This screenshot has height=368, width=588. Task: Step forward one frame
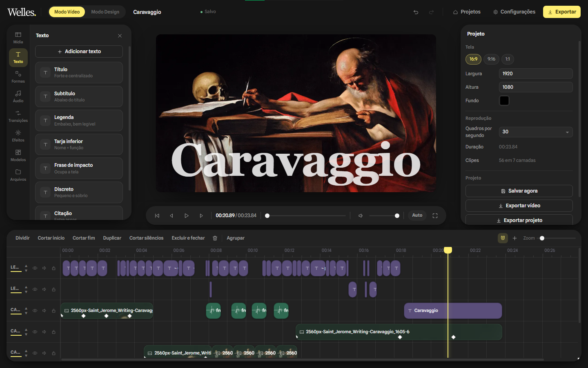201,215
